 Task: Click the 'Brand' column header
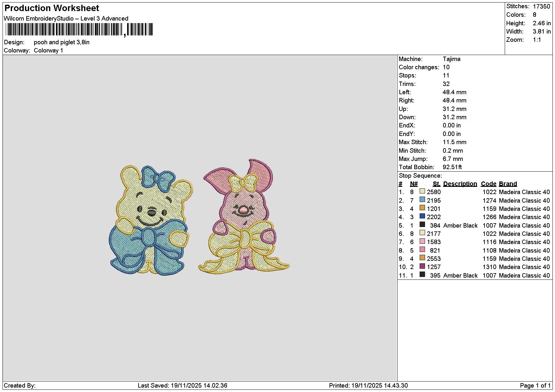(x=508, y=184)
